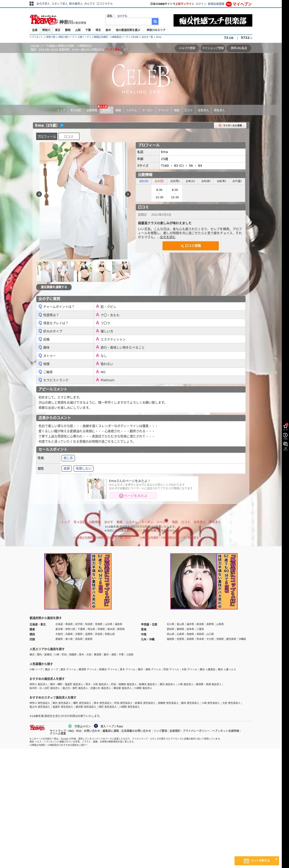Select the fifth small photo thumbnail

pyautogui.click(x=121, y=272)
